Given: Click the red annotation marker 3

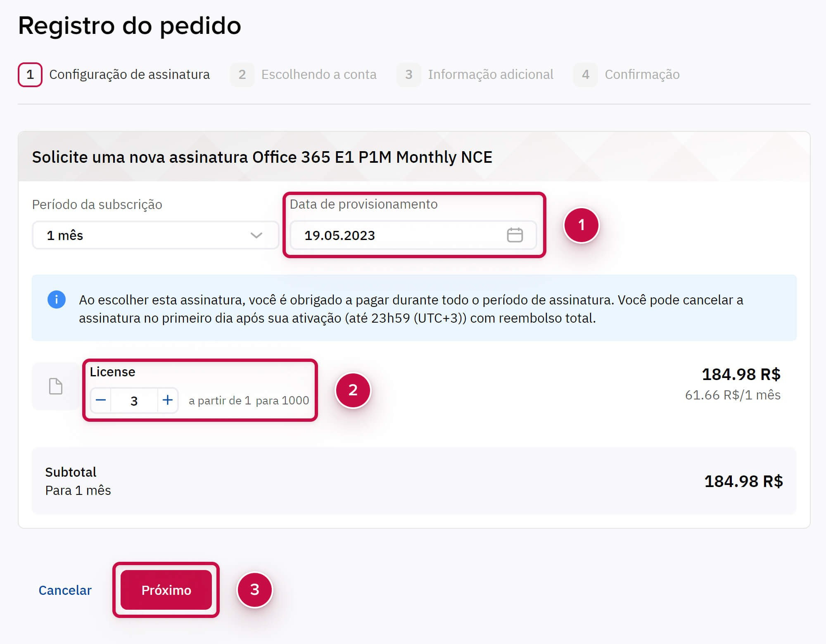Looking at the screenshot, I should click(254, 589).
